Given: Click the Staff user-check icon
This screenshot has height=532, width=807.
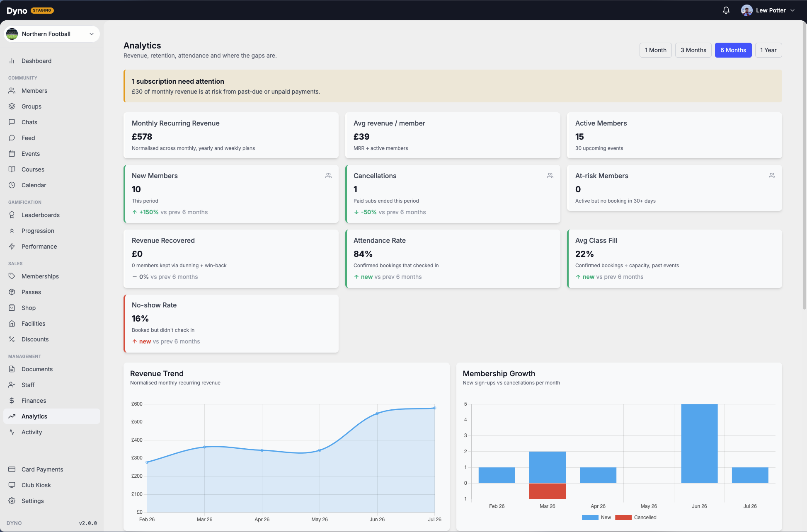Looking at the screenshot, I should click(12, 385).
